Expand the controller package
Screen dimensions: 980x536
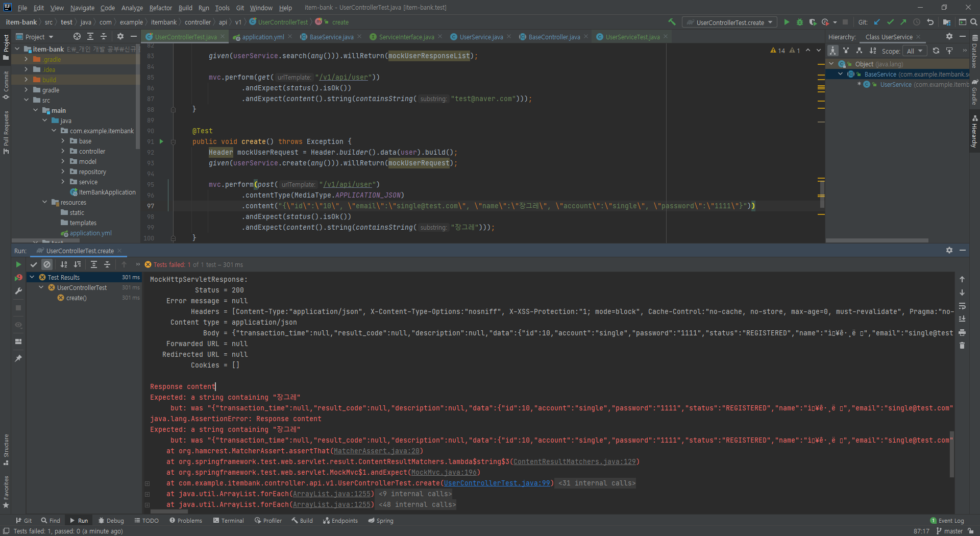click(63, 151)
